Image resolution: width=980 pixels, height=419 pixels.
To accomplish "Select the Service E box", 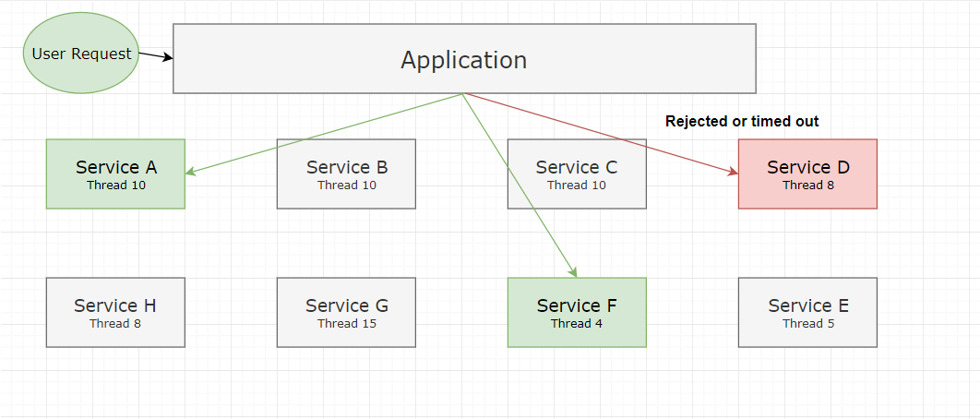I will coord(807,312).
